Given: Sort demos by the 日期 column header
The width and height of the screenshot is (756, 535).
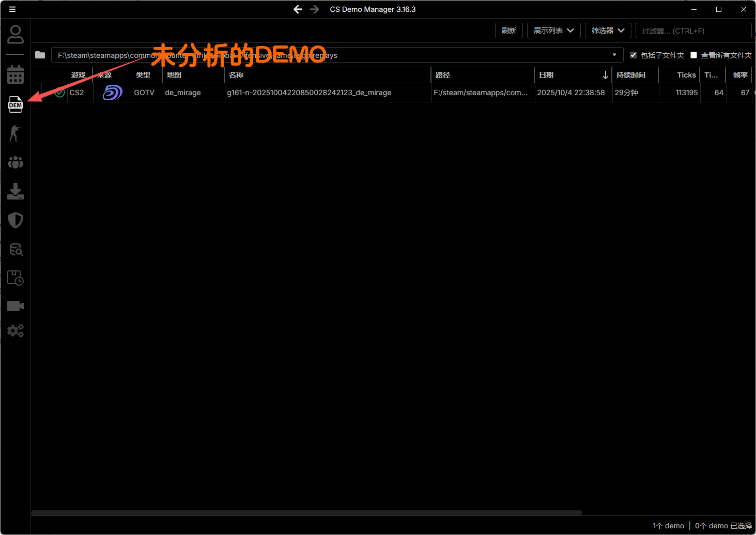Looking at the screenshot, I should 546,75.
